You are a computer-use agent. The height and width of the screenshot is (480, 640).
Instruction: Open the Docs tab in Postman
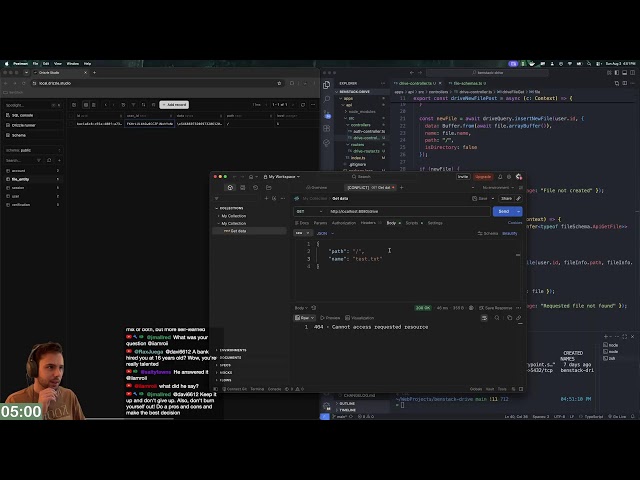pyautogui.click(x=302, y=223)
